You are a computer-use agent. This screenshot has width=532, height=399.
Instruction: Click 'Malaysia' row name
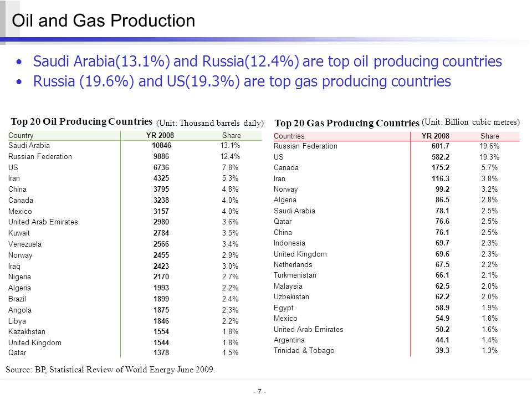point(288,287)
